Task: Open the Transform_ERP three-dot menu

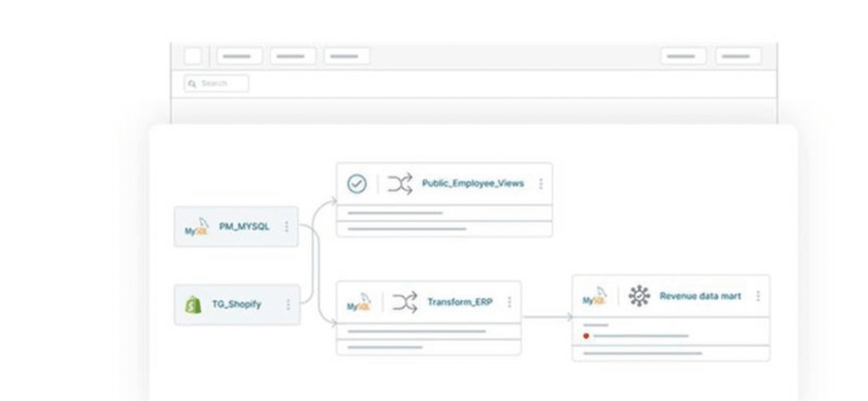Action: click(509, 303)
